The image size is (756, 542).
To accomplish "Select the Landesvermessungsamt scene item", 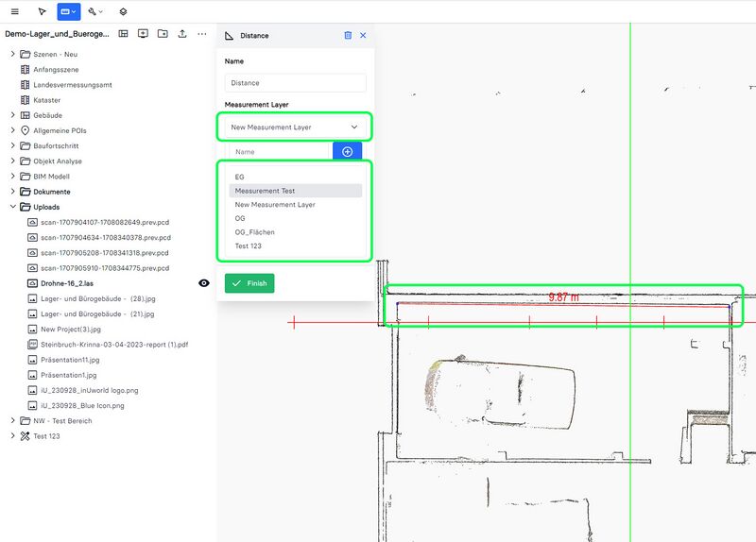I will pyautogui.click(x=73, y=85).
